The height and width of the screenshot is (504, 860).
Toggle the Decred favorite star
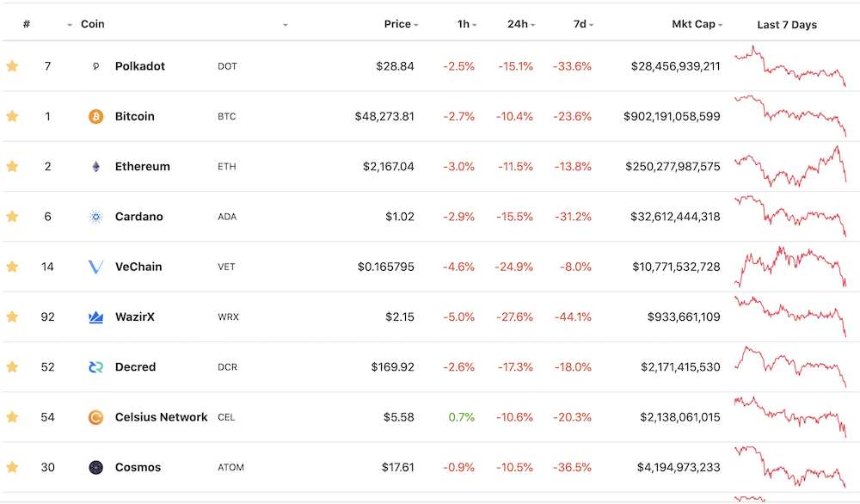tap(12, 367)
